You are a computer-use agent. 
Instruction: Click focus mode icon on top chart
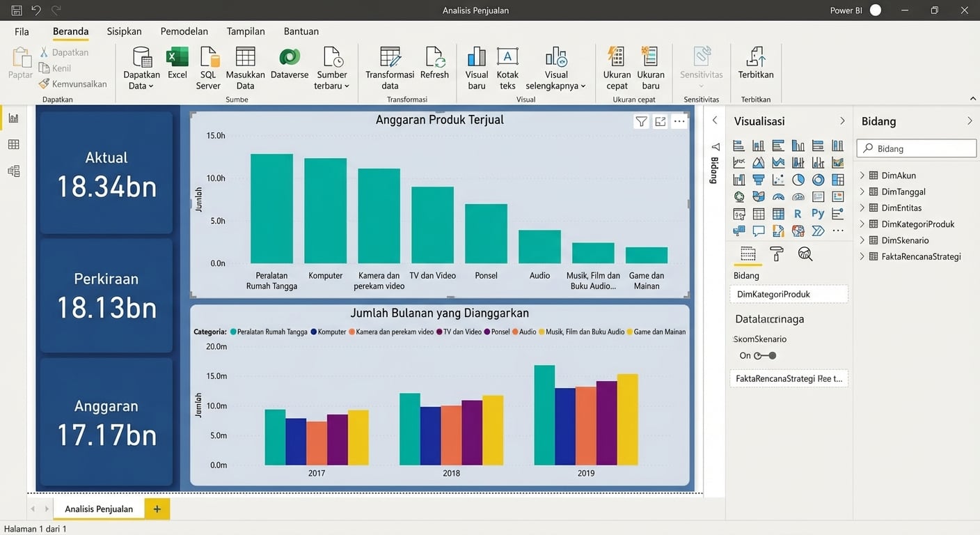(x=660, y=122)
